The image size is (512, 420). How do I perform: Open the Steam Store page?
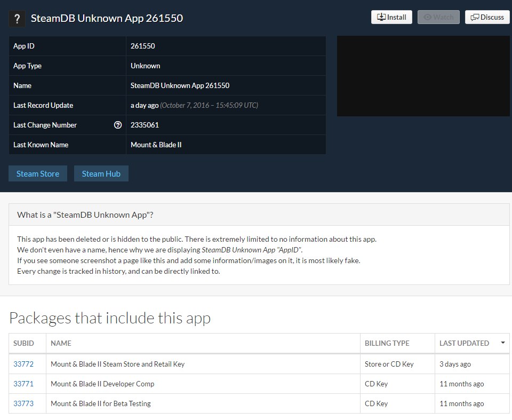tap(37, 173)
